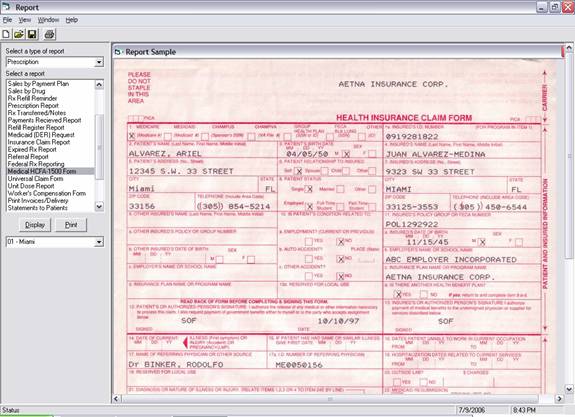
Task: Select Insurance Claim Report
Action: click(39, 142)
